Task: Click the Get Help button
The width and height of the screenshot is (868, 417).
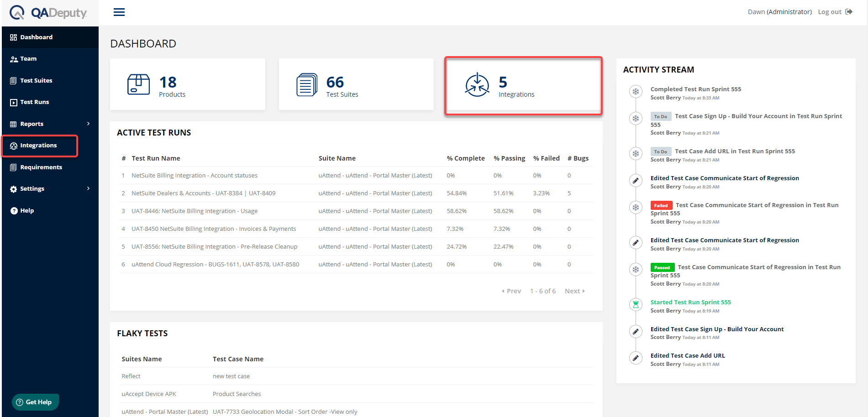Action: coord(35,402)
